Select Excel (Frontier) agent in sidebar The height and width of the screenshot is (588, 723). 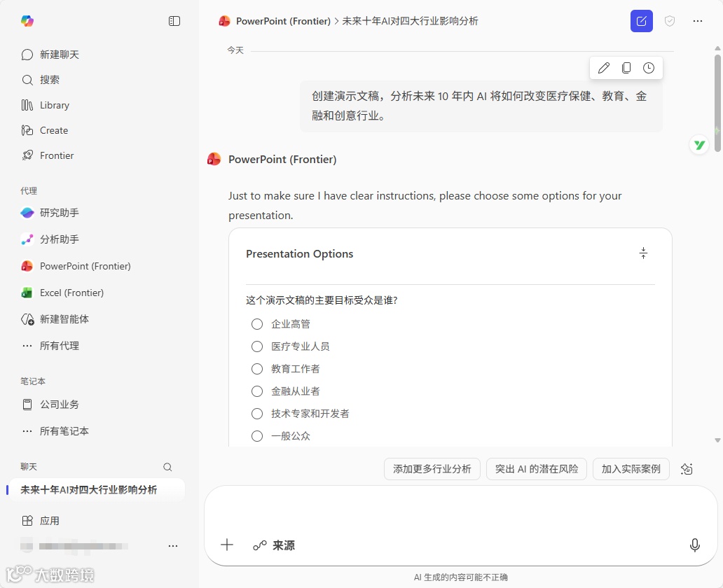point(63,293)
